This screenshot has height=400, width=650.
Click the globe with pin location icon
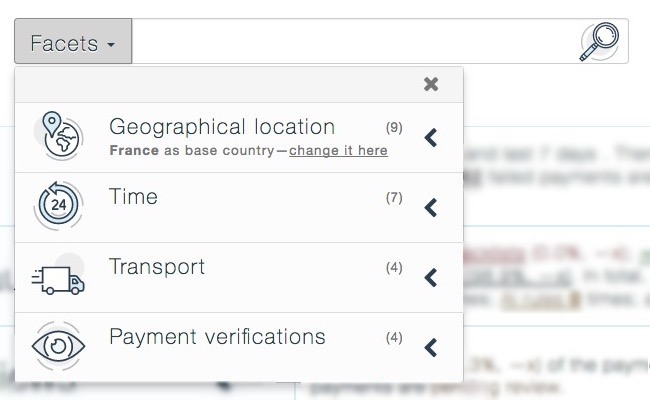click(x=58, y=136)
